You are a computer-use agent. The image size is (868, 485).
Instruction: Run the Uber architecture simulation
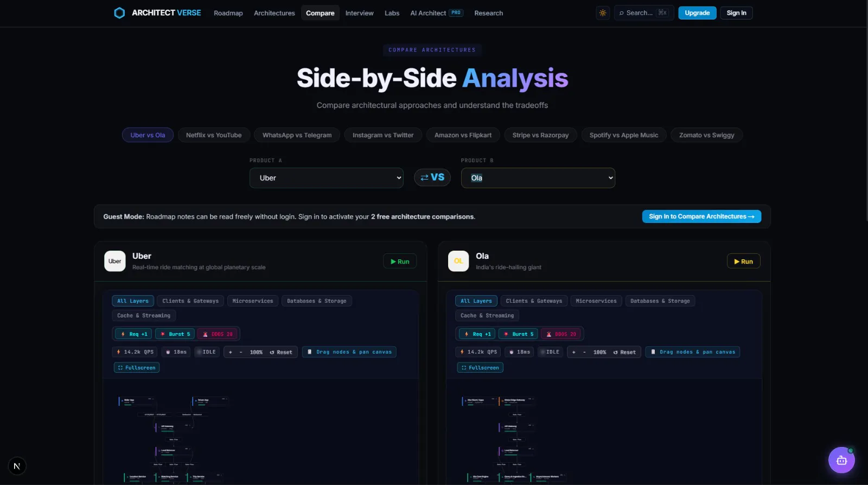coord(400,261)
